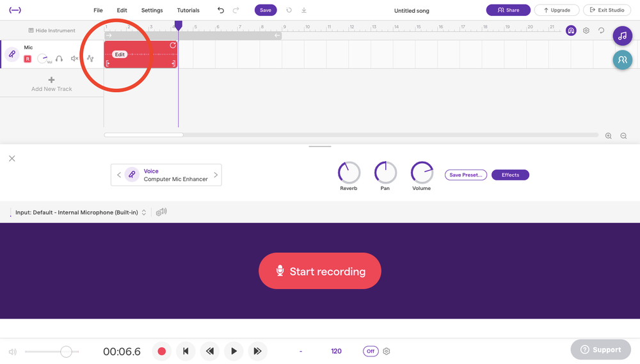Exit the Studio
640x364 pixels.
(607, 10)
